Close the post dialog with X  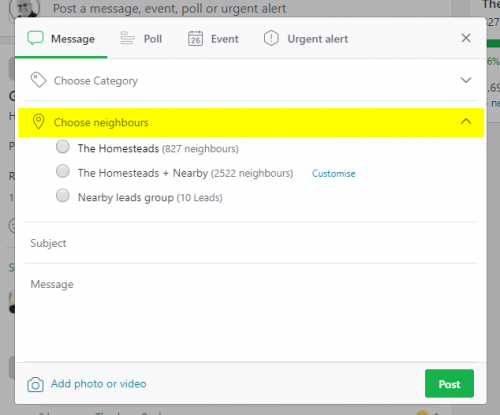[x=466, y=38]
